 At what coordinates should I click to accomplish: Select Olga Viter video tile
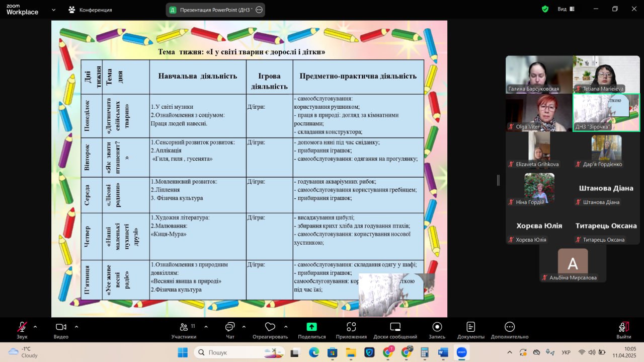539,112
